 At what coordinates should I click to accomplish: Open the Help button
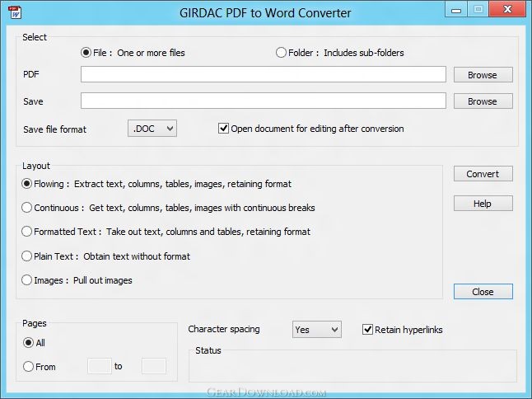[483, 204]
